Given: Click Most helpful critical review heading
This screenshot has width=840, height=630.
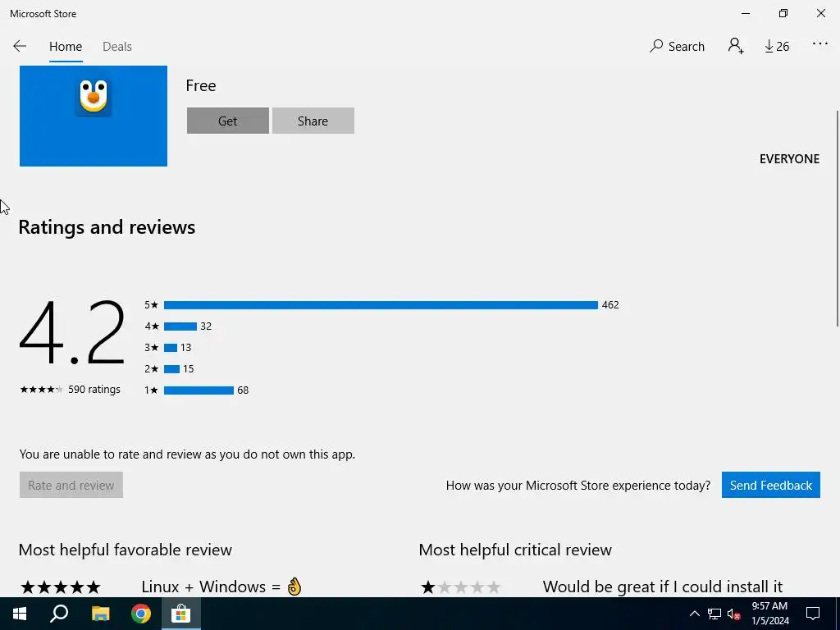Looking at the screenshot, I should tap(515, 550).
